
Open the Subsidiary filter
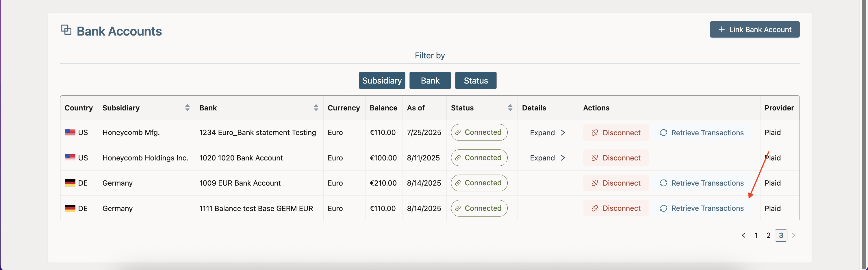pyautogui.click(x=382, y=81)
